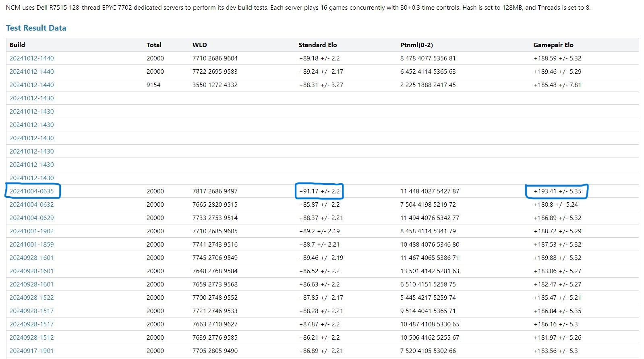
Task: Select Standard Elo +89.18 +/- 2.2
Action: [319, 58]
